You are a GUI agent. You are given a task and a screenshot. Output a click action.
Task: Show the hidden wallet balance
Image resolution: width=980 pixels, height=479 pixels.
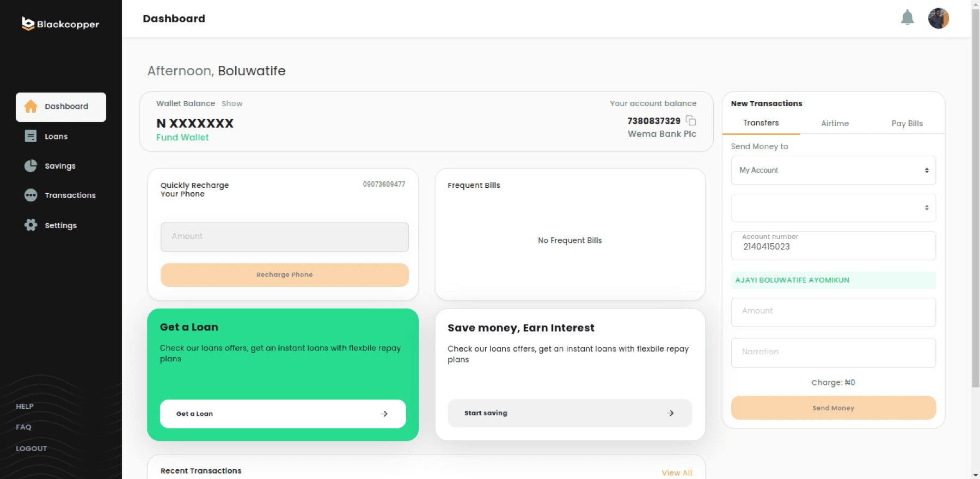point(232,103)
